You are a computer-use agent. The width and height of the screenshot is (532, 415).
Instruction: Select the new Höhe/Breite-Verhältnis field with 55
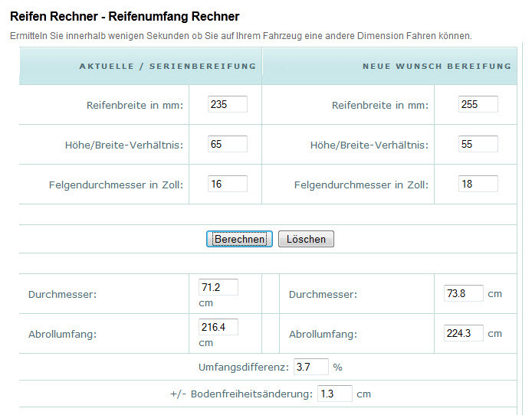(x=478, y=144)
